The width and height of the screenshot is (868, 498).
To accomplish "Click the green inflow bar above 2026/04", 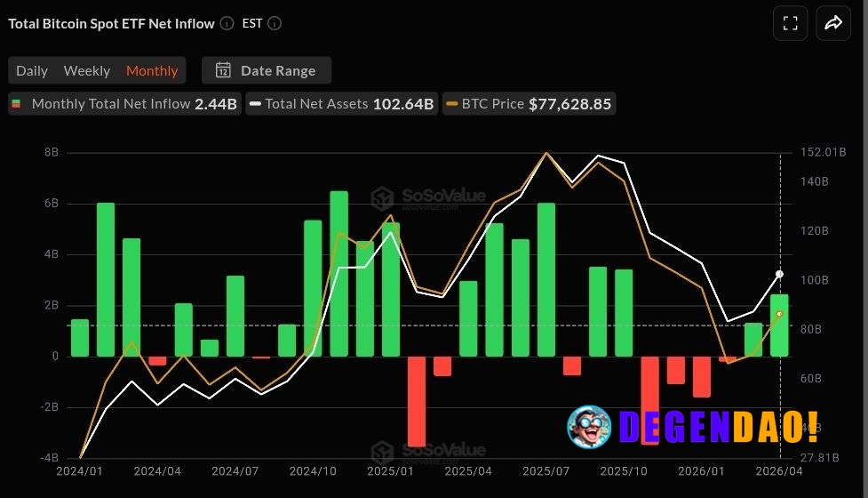I will click(x=779, y=325).
